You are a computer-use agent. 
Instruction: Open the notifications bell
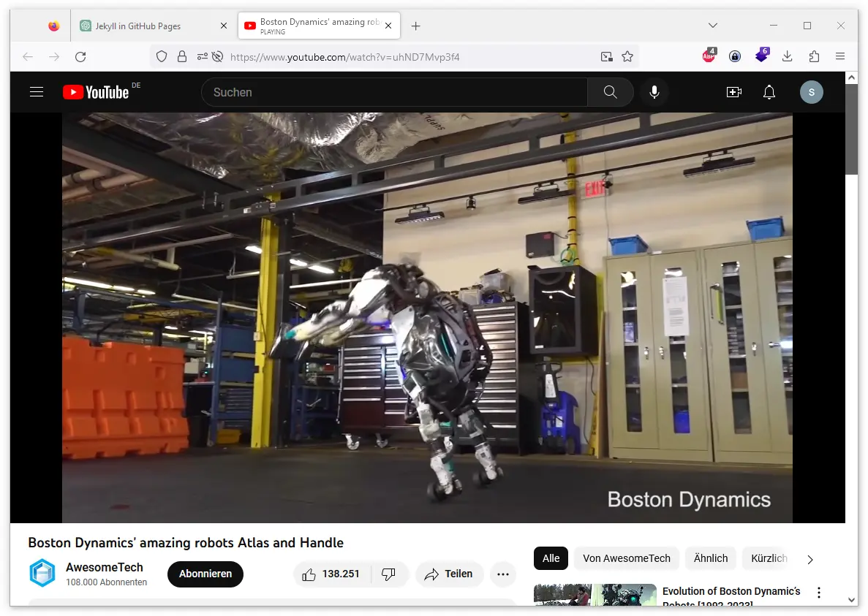point(769,92)
